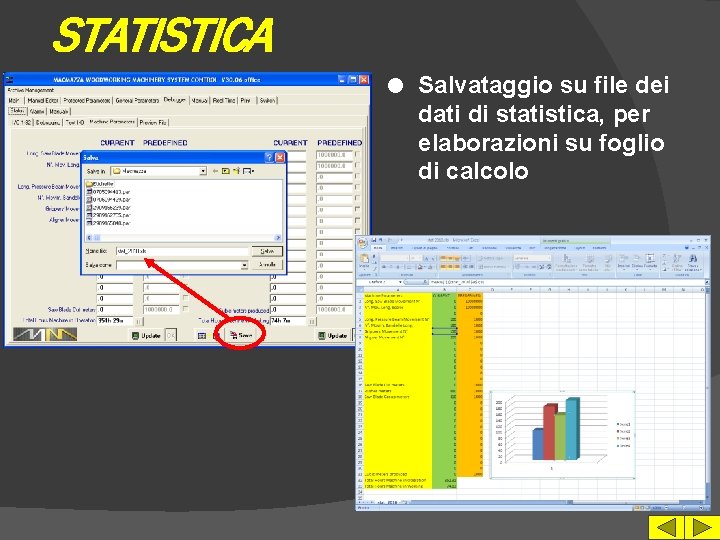Switch to System tab
The image size is (720, 540).
(267, 100)
